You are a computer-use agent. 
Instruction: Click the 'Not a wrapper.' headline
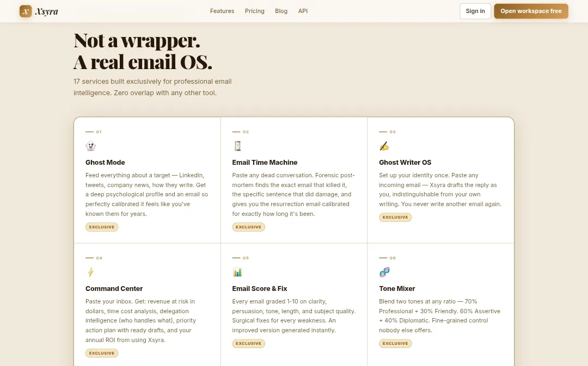137,40
